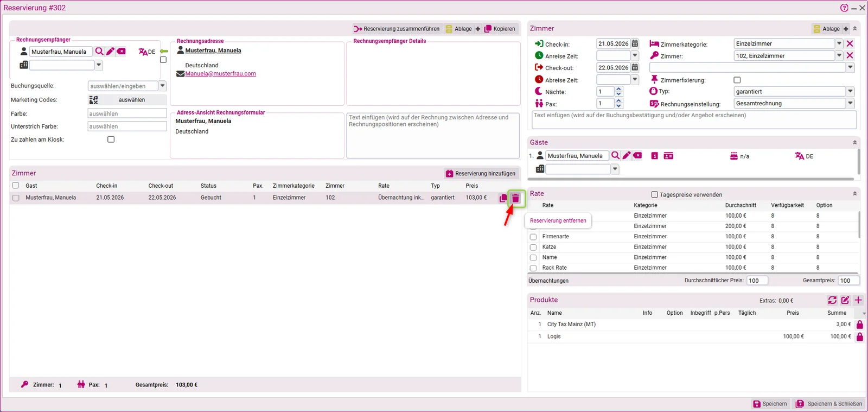Search for guest in Gäste panel
Image resolution: width=868 pixels, height=412 pixels.
(x=615, y=156)
